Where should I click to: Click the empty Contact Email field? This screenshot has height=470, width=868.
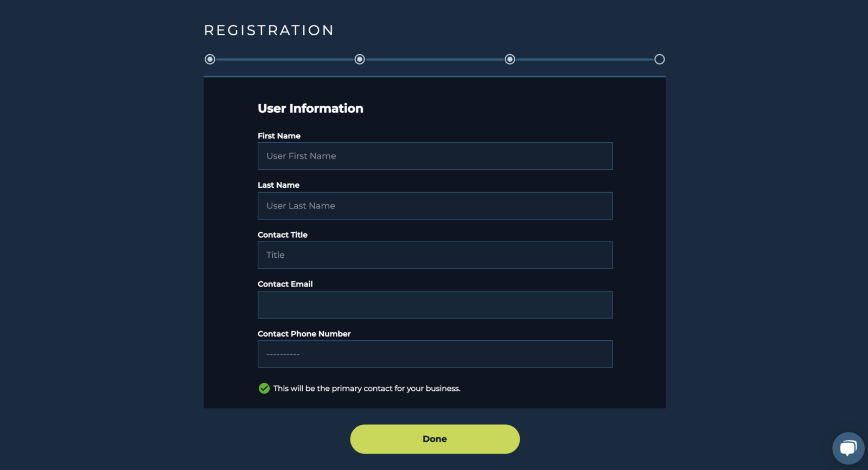(x=435, y=305)
